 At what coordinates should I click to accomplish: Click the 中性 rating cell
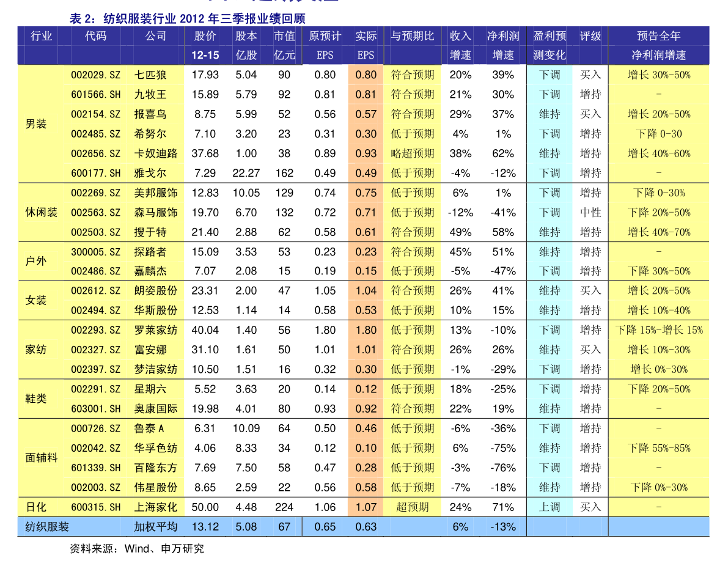click(590, 213)
